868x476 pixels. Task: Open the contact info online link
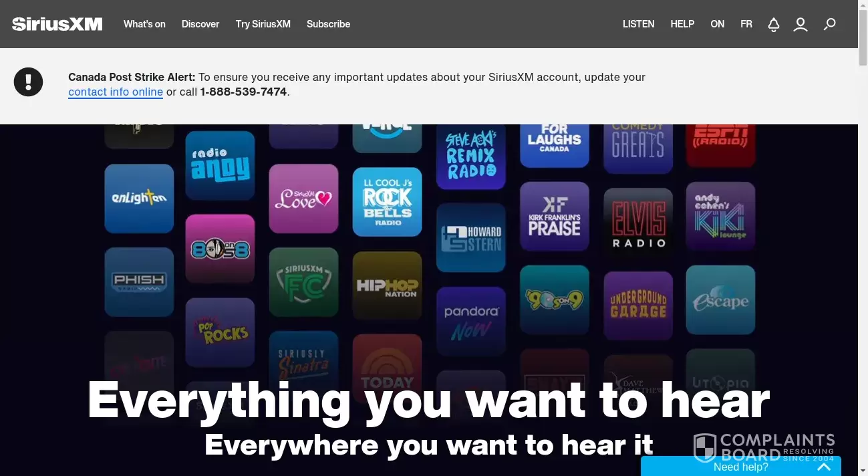[116, 92]
